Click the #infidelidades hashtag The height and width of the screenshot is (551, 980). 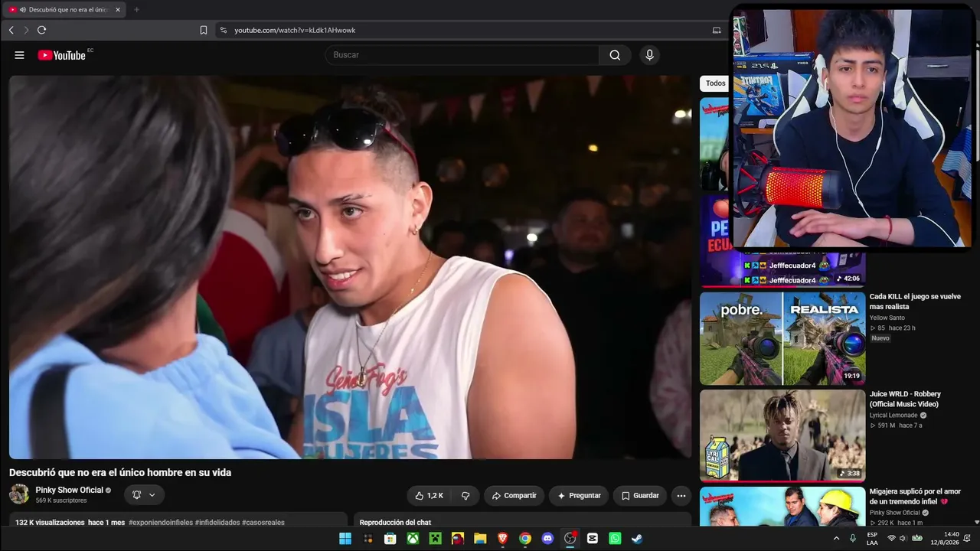point(217,523)
